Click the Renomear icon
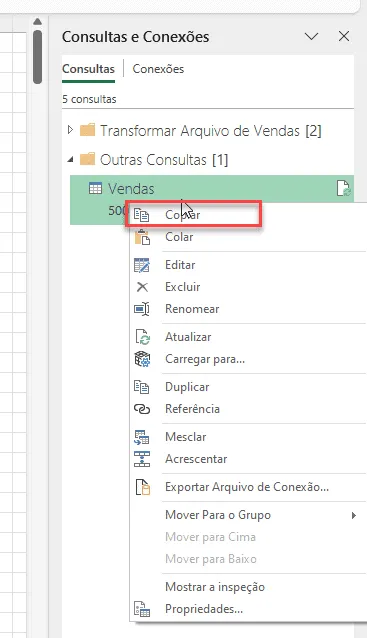This screenshot has width=367, height=638. pyautogui.click(x=142, y=309)
